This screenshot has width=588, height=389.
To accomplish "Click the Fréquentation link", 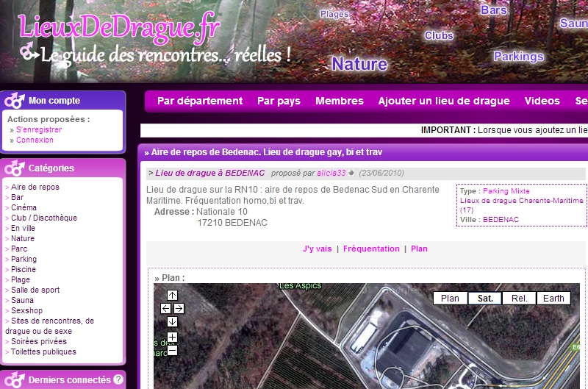I will 371,249.
